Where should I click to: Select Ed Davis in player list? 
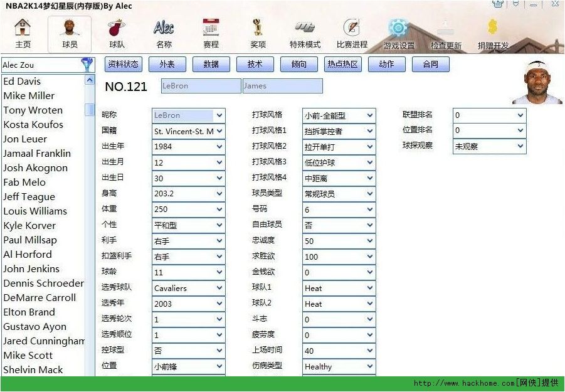click(22, 82)
